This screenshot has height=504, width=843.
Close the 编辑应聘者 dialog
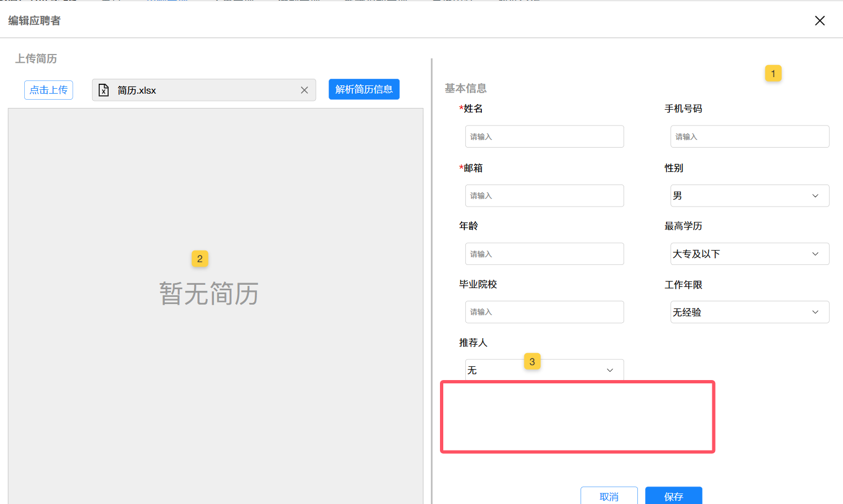click(820, 21)
